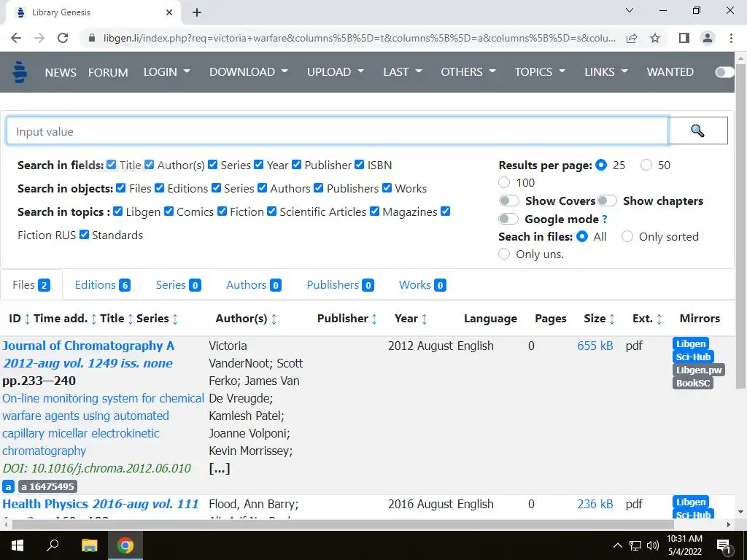Image resolution: width=747 pixels, height=560 pixels.
Task: Show hidden system tray icons
Action: coord(617,545)
